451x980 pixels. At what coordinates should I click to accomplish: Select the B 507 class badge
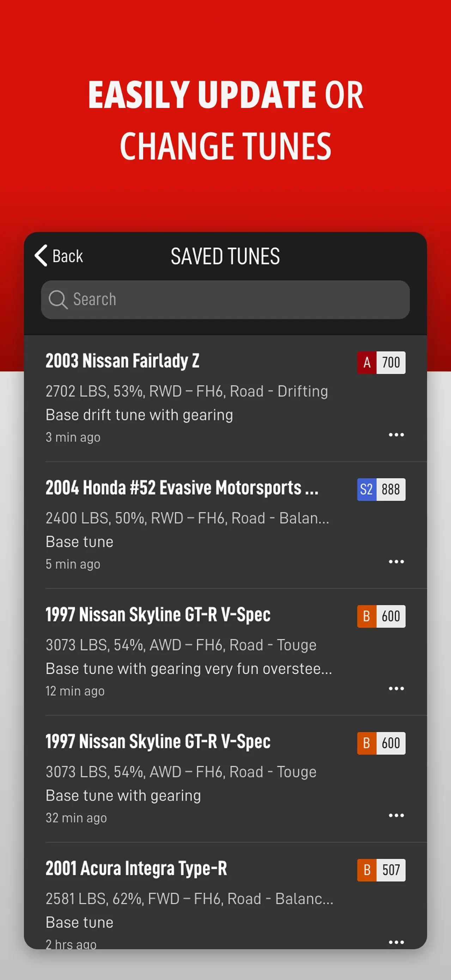381,870
